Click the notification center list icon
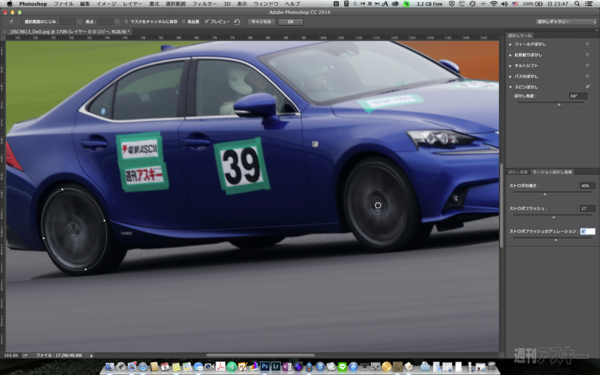600x375 pixels. (590, 4)
